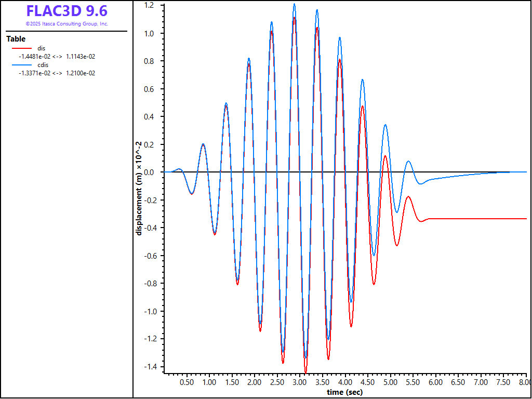Click the time (sec) axis label
532x399 pixels.
coord(344,392)
